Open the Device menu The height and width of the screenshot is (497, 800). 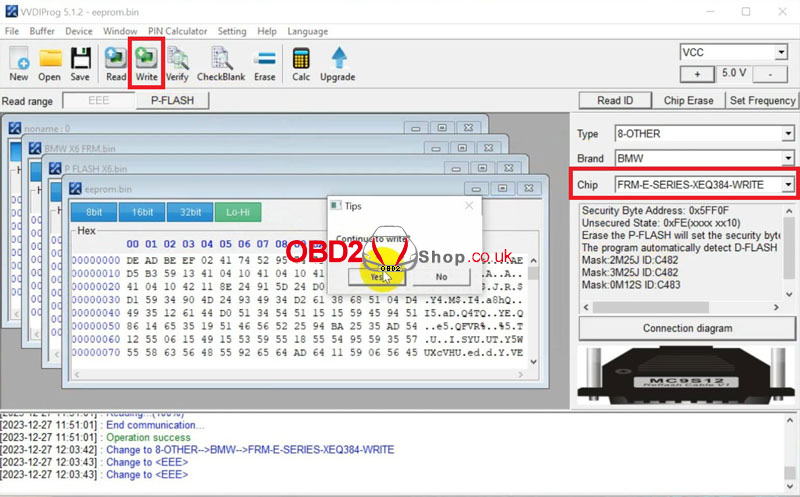[79, 31]
